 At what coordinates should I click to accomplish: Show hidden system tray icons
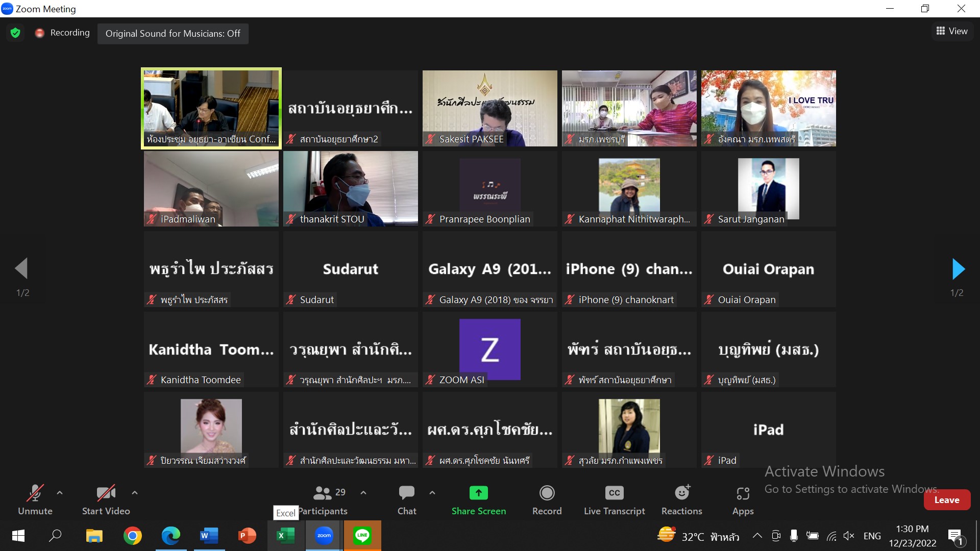pos(757,536)
